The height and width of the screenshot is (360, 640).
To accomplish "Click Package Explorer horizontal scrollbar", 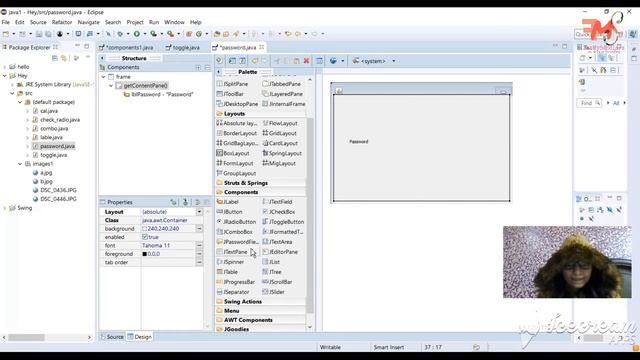I will (x=26, y=338).
